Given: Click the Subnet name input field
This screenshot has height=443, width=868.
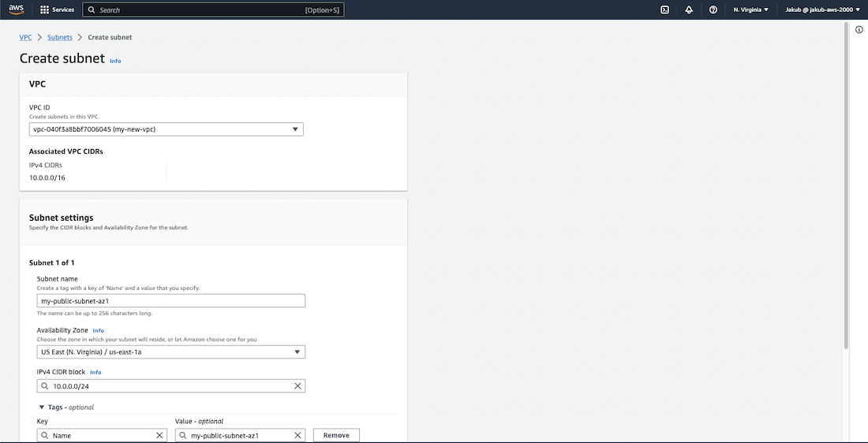Looking at the screenshot, I should pyautogui.click(x=170, y=301).
